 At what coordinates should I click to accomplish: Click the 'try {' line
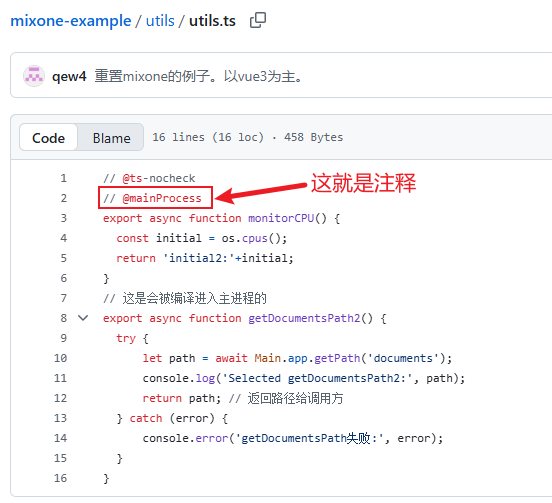pos(132,338)
